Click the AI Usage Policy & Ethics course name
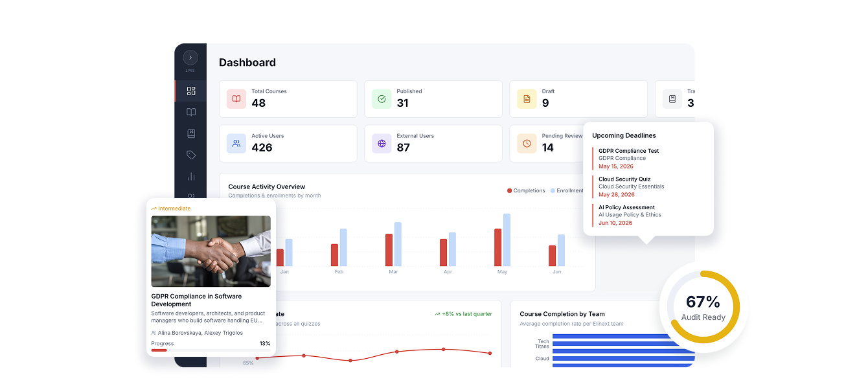Viewport: 868px width, 384px height. coord(630,215)
